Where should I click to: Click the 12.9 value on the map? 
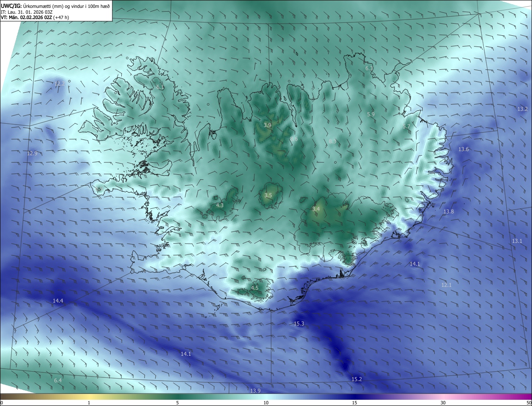click(32, 154)
